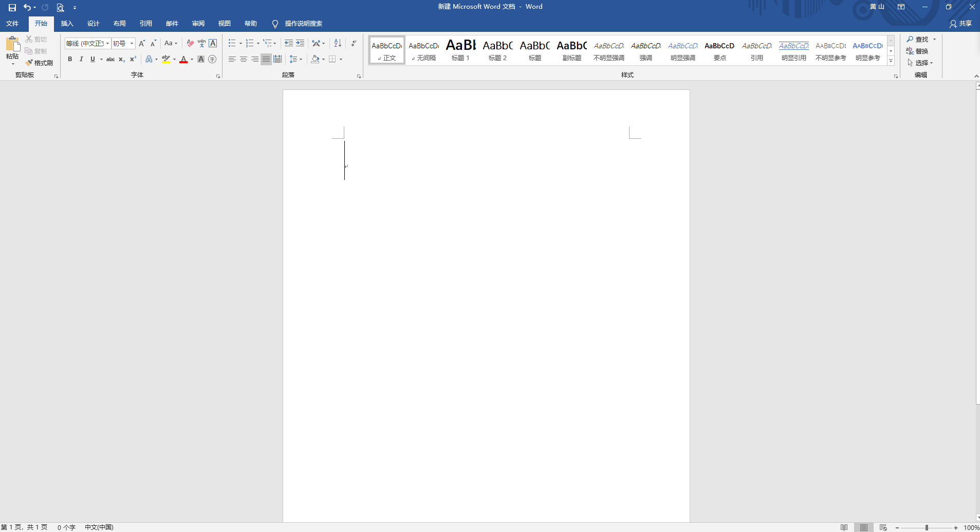Switch to the 插入 ribbon tab
Screen dimensions: 980x532
[x=67, y=23]
